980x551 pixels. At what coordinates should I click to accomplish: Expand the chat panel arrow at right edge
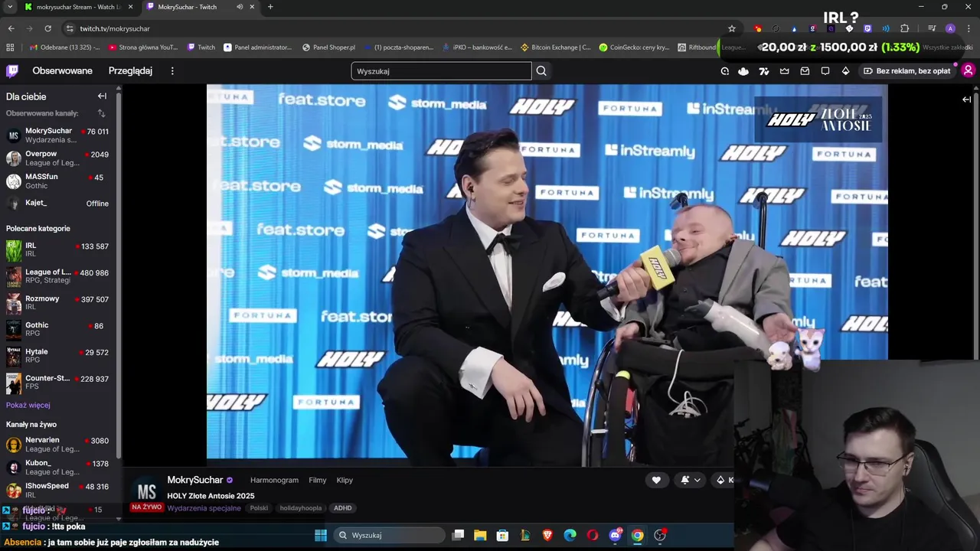[x=966, y=99]
